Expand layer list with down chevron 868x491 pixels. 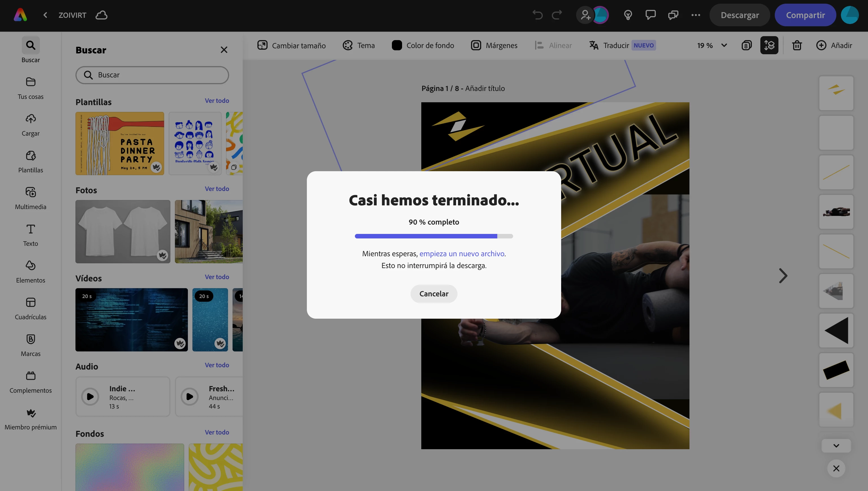tap(836, 446)
